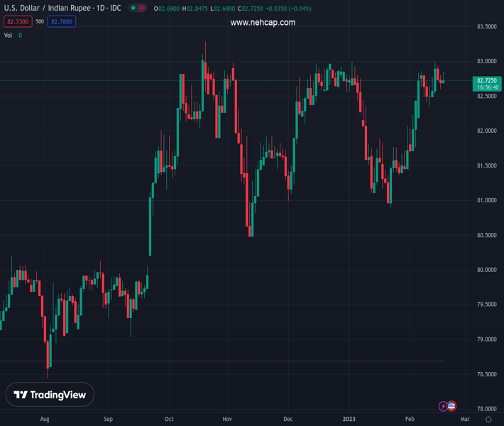Viewport: 504px width, 426px height.
Task: Click the purple lightning event icon
Action: tap(444, 406)
